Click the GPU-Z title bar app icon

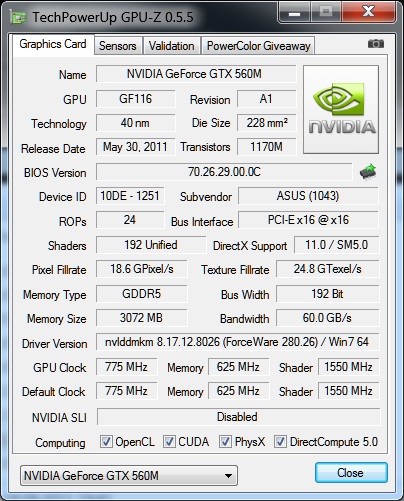click(18, 17)
